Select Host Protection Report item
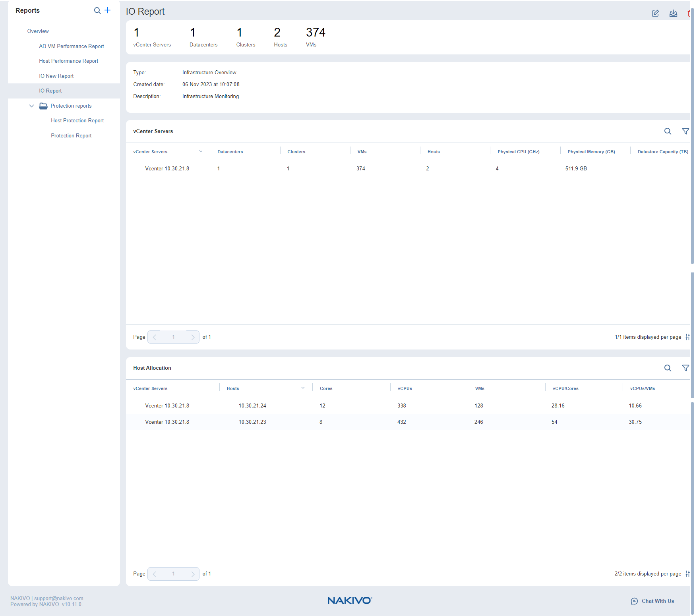The height and width of the screenshot is (616, 695). coord(77,121)
